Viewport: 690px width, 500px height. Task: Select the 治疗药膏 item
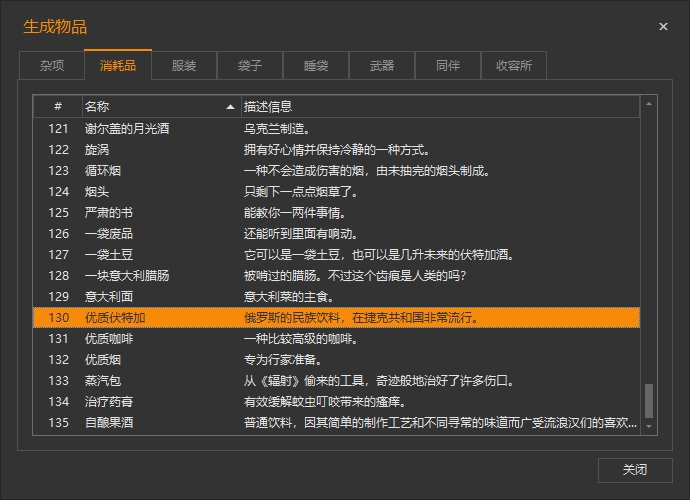[337, 401]
